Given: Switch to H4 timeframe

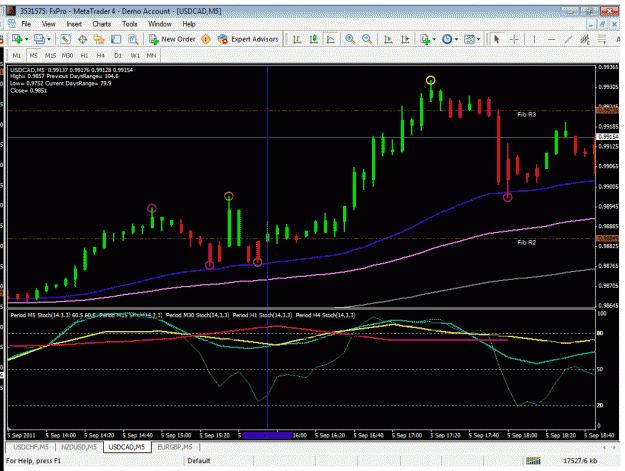Looking at the screenshot, I should pyautogui.click(x=100, y=55).
